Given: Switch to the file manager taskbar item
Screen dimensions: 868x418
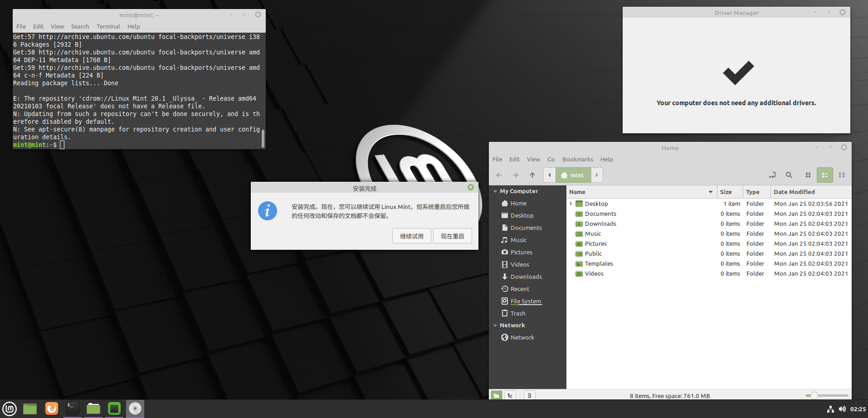Looking at the screenshot, I should (x=93, y=408).
